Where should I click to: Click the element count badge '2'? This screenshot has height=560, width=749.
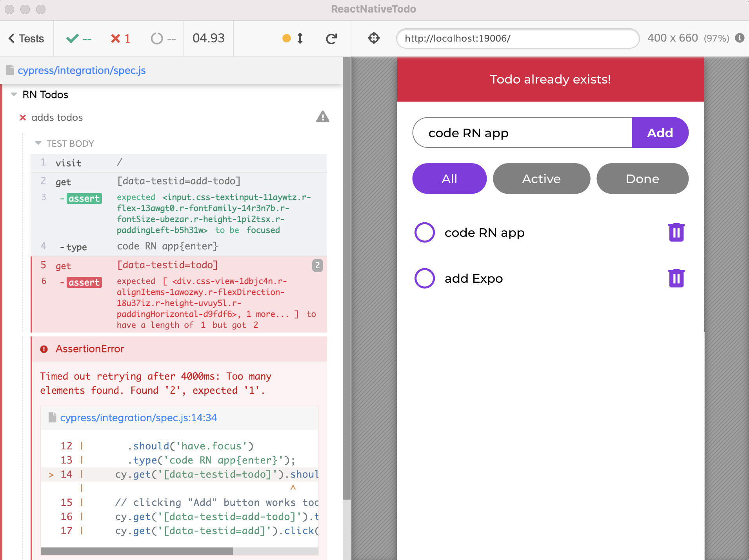318,265
